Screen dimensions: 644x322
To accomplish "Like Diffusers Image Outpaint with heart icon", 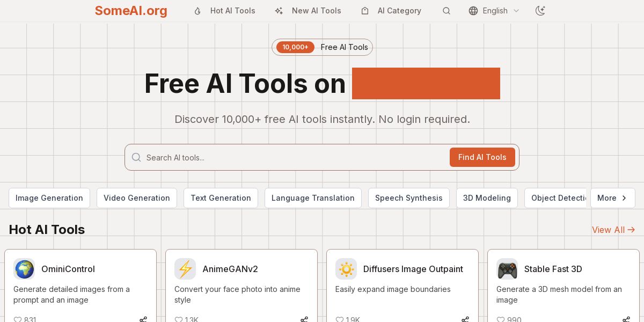I will coord(340,319).
